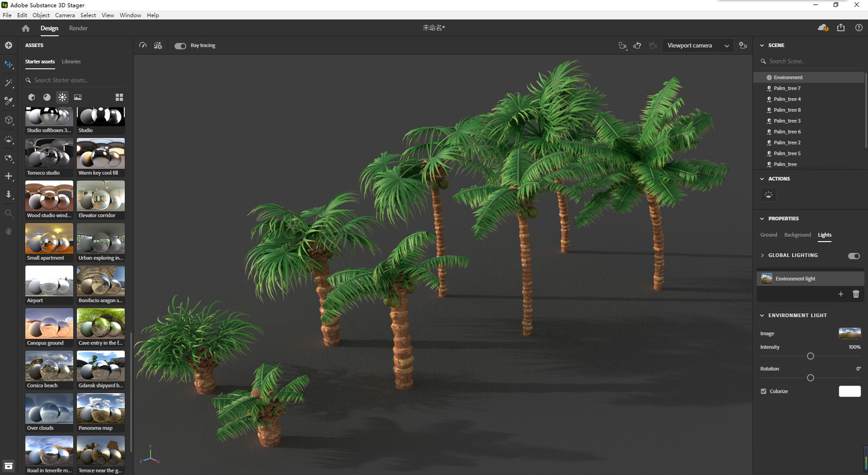This screenshot has width=868, height=475.
Task: Choose the Select and move tool
Action: [x=9, y=65]
